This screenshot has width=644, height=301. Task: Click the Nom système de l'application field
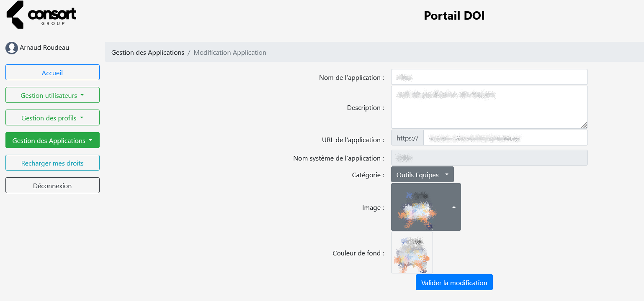pyautogui.click(x=489, y=158)
